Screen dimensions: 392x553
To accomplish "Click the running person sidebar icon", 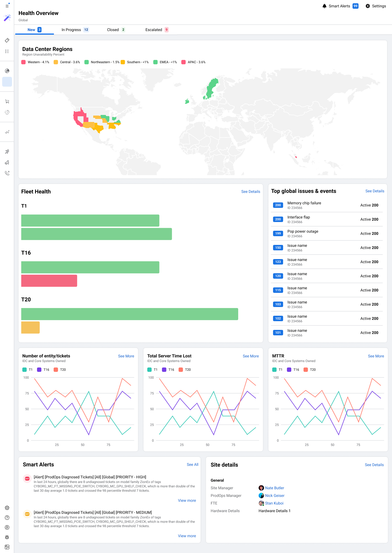I will [7, 151].
